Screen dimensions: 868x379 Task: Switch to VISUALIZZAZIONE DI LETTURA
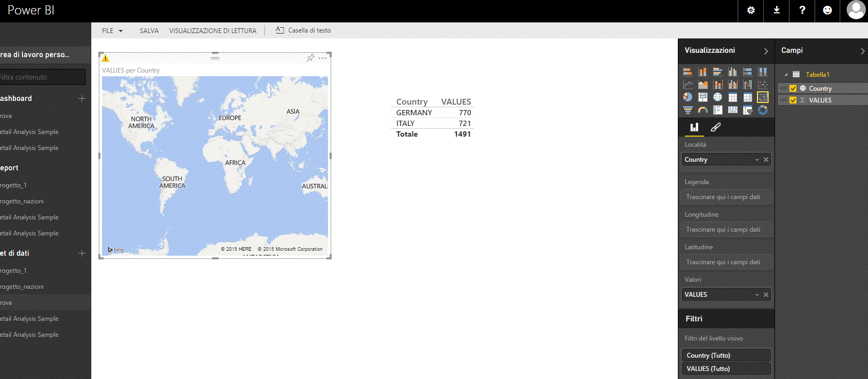tap(213, 31)
